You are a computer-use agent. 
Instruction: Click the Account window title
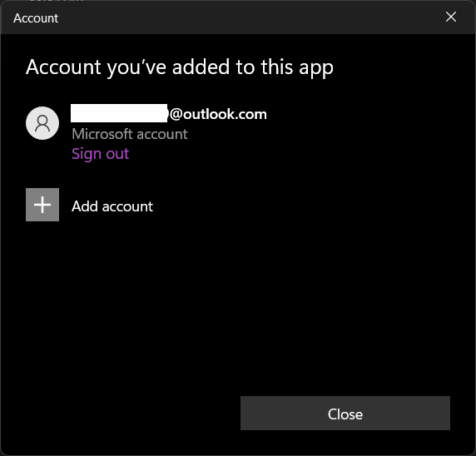36,18
